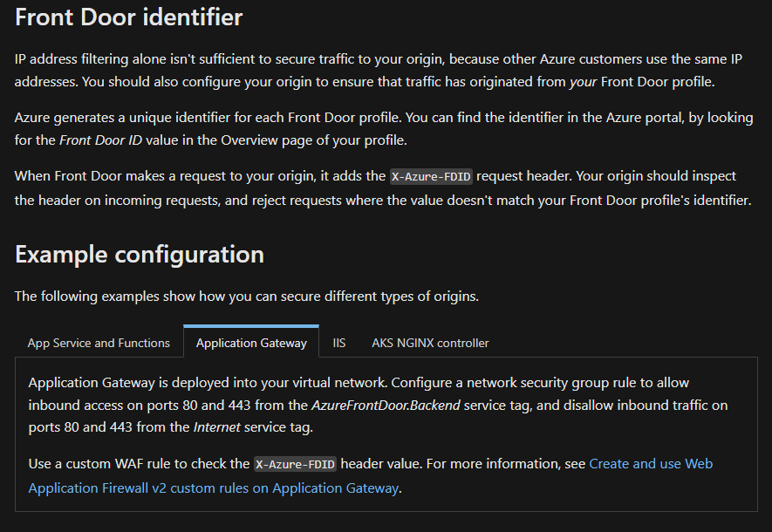Switch to AKS NGINX controller tab
Image resolution: width=772 pixels, height=532 pixels.
tap(430, 343)
